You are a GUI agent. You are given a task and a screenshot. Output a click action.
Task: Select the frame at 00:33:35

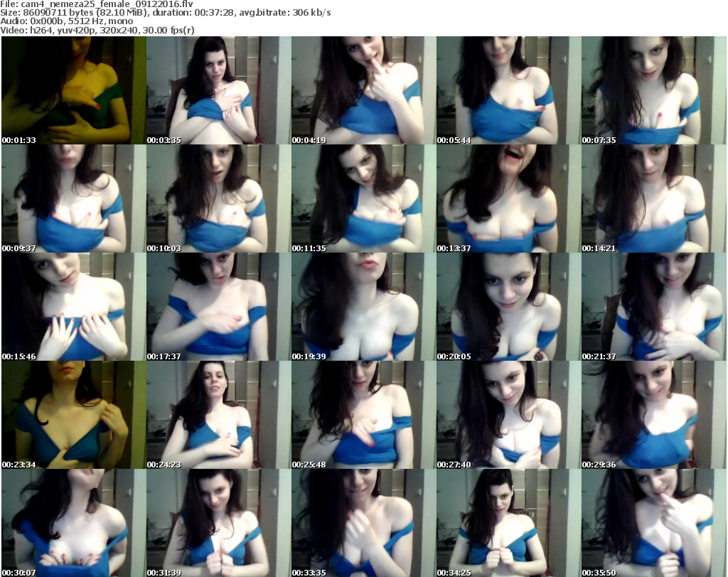pyautogui.click(x=363, y=522)
